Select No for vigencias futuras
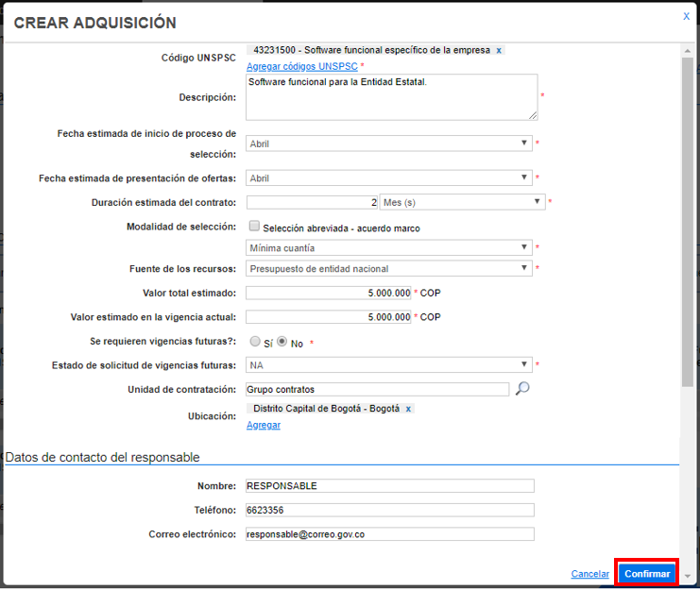 pyautogui.click(x=282, y=342)
